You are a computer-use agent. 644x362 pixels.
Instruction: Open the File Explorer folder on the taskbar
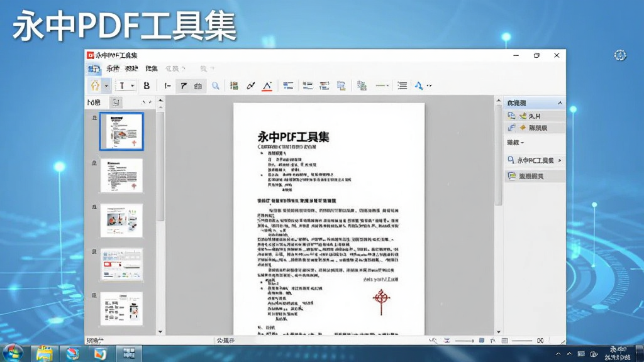click(45, 353)
